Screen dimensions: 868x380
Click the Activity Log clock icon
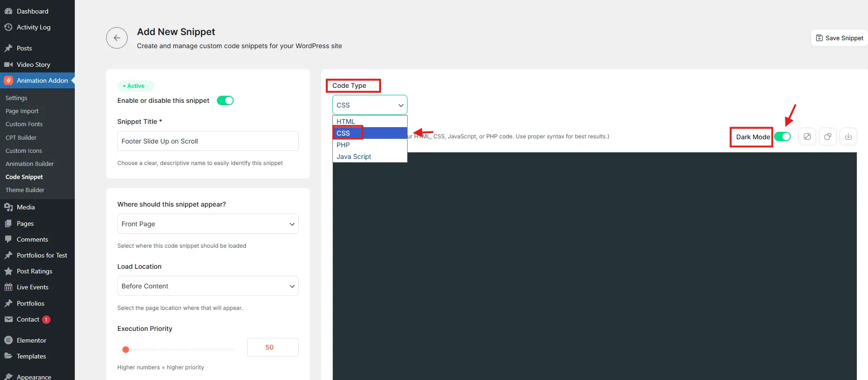pyautogui.click(x=8, y=27)
